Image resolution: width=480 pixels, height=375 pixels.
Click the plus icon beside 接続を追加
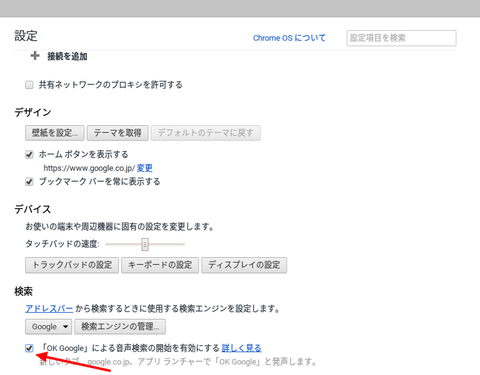(x=35, y=56)
